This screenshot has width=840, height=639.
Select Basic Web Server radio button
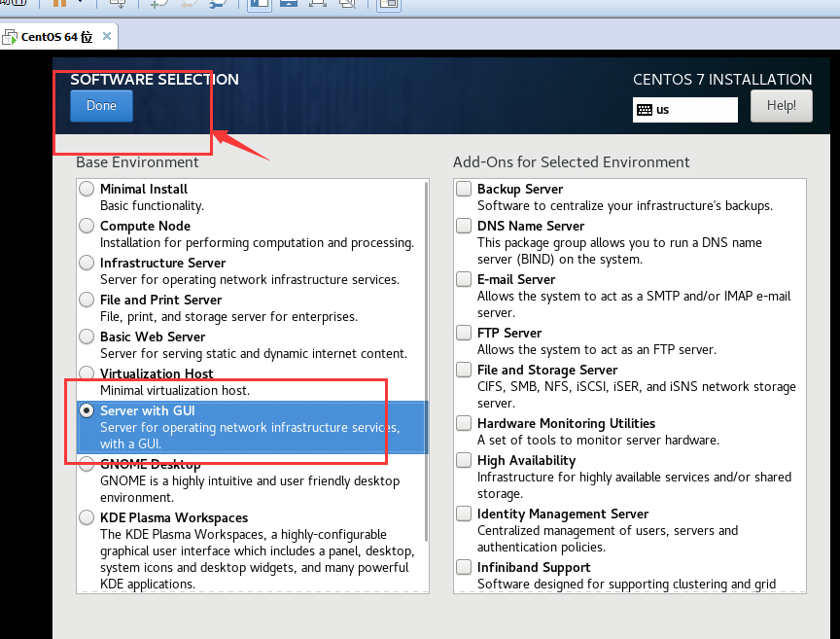point(87,337)
